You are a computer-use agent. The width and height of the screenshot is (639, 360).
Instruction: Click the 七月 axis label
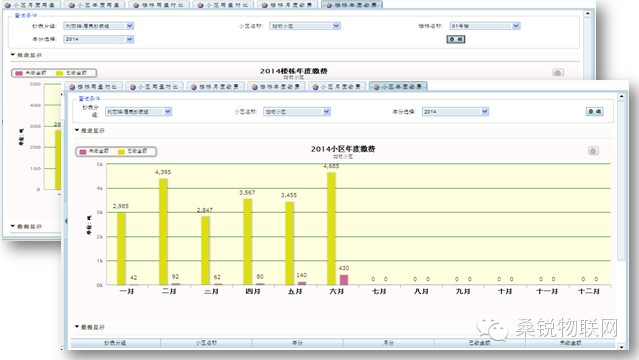pos(379,292)
